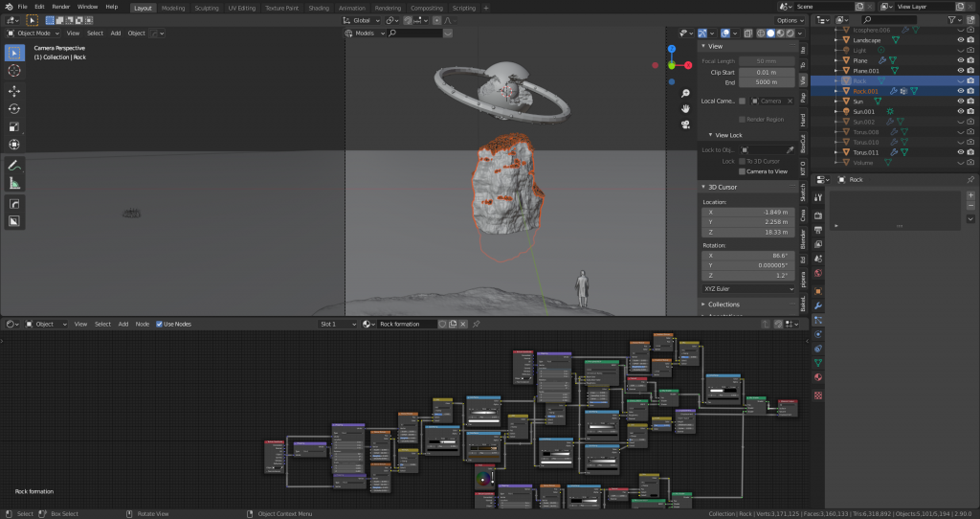Select Sun.001 in the outliner
This screenshot has height=519, width=980.
point(863,111)
